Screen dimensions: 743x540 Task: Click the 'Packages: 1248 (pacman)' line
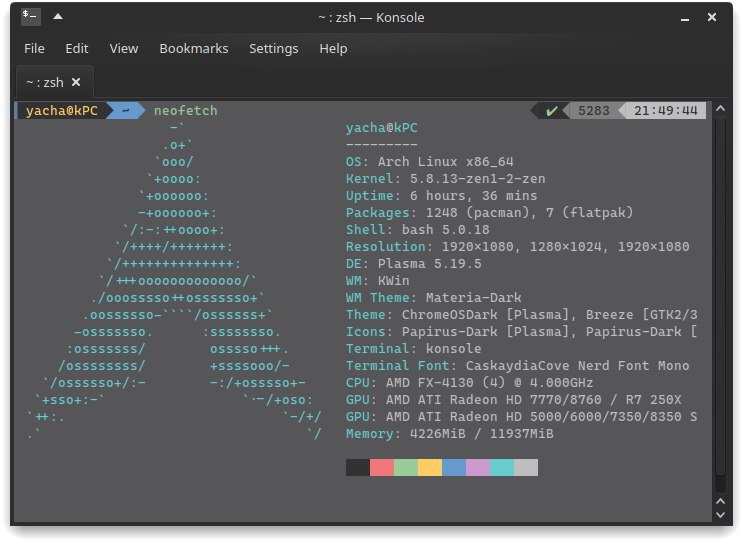point(489,213)
